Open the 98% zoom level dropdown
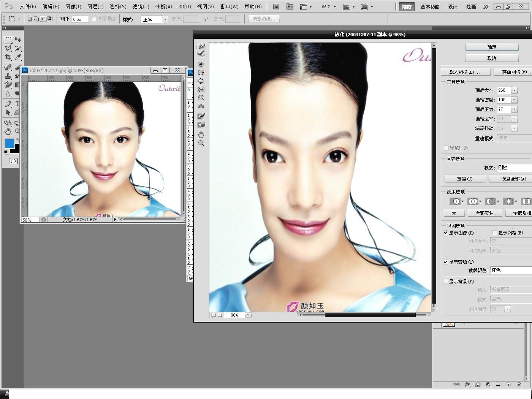The height and width of the screenshot is (399, 532). tap(248, 315)
